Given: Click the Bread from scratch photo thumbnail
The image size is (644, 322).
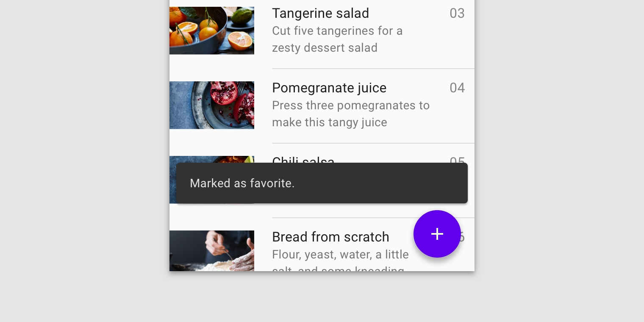Looking at the screenshot, I should coord(211,251).
